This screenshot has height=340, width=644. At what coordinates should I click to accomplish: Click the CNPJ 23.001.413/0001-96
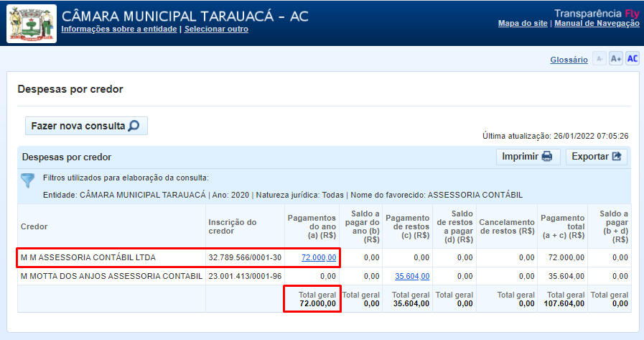click(x=245, y=276)
